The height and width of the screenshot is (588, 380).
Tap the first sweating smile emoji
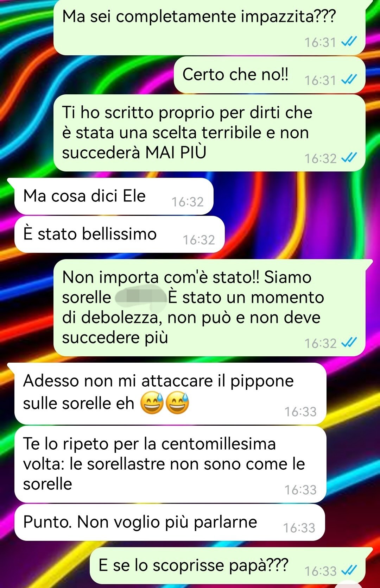click(x=152, y=403)
